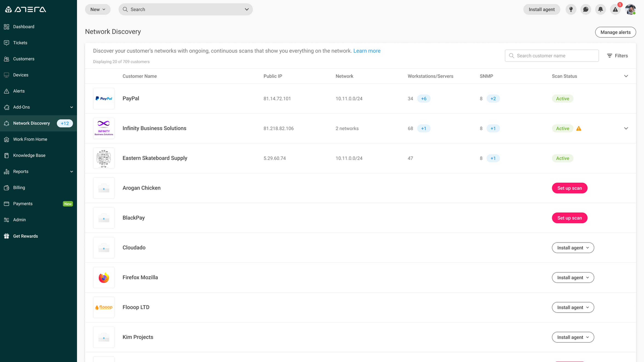Click the '2 networks' cell

(347, 129)
